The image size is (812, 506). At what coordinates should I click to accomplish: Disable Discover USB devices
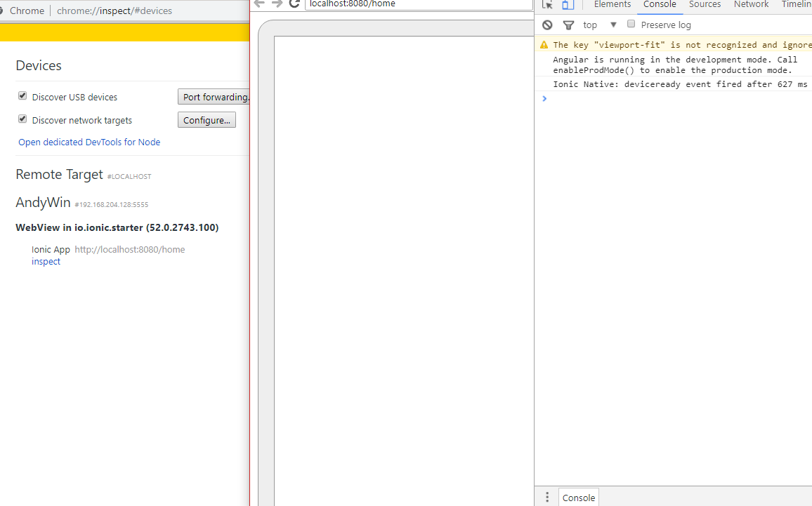[22, 95]
